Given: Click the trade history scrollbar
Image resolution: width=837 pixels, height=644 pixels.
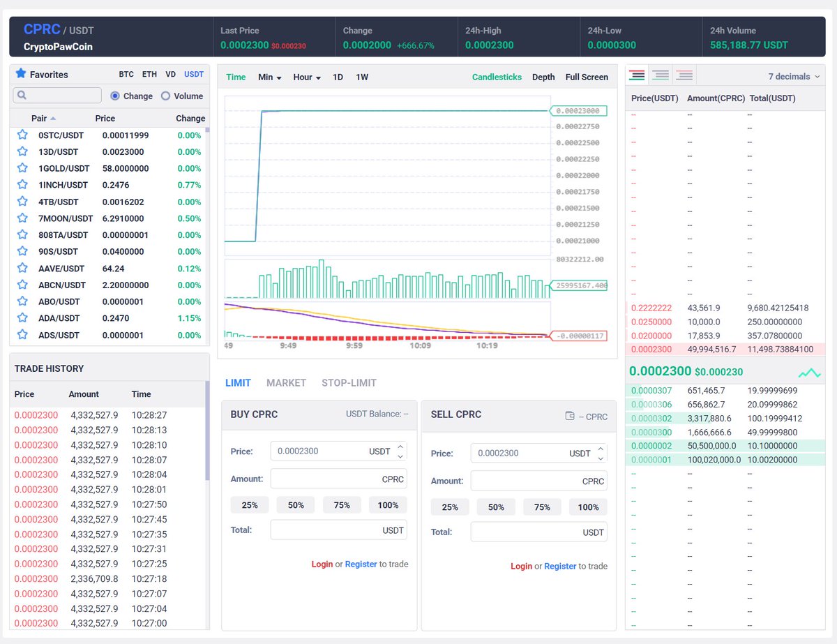Looking at the screenshot, I should coord(207,430).
